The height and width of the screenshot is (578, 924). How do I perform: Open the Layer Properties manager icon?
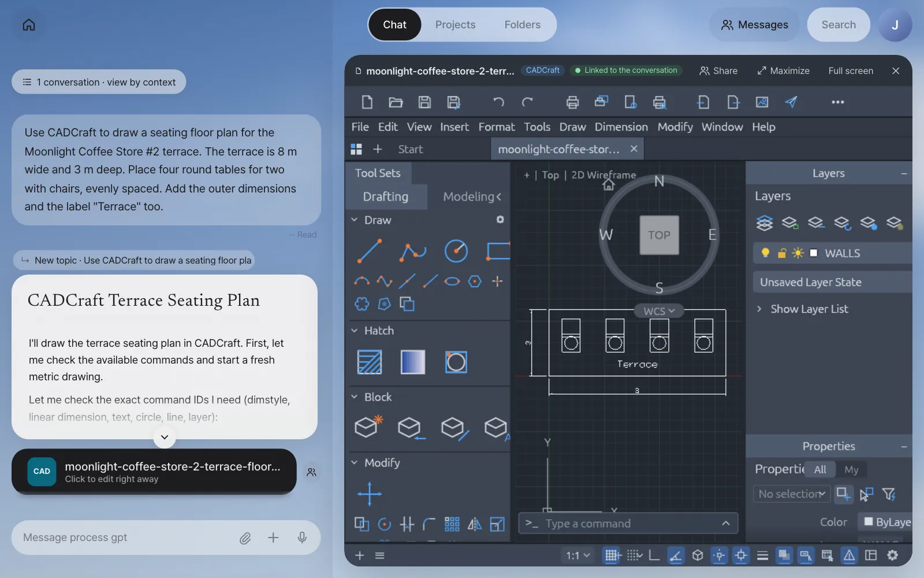click(x=764, y=223)
